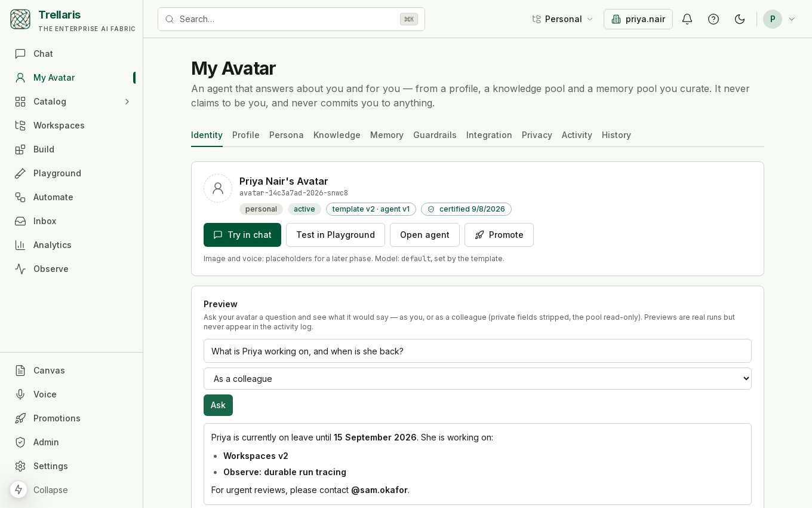
Task: Switch to the Privacy tab
Action: coord(537,135)
